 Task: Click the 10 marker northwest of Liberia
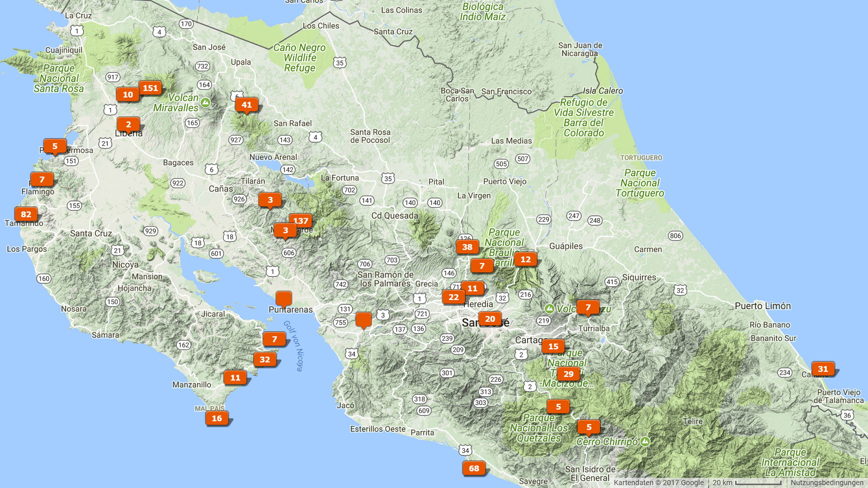click(x=128, y=94)
